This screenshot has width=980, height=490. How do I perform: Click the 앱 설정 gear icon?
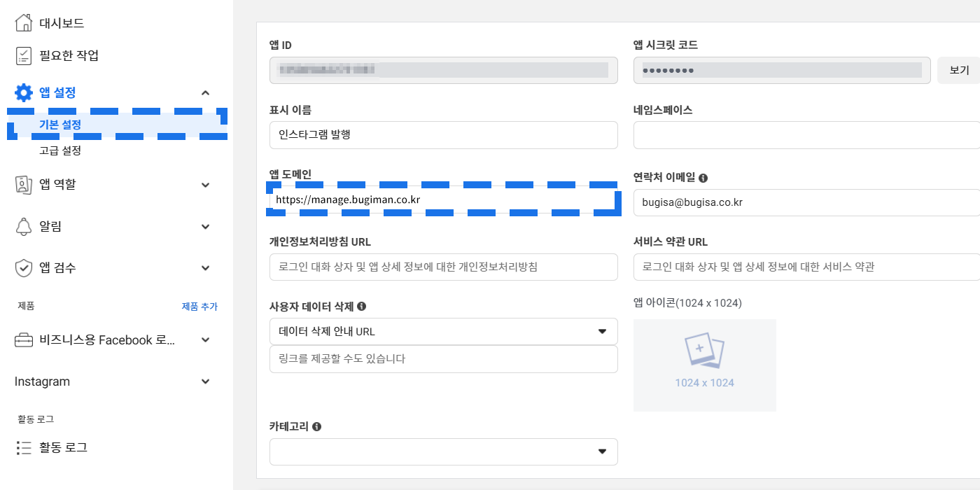[x=24, y=92]
